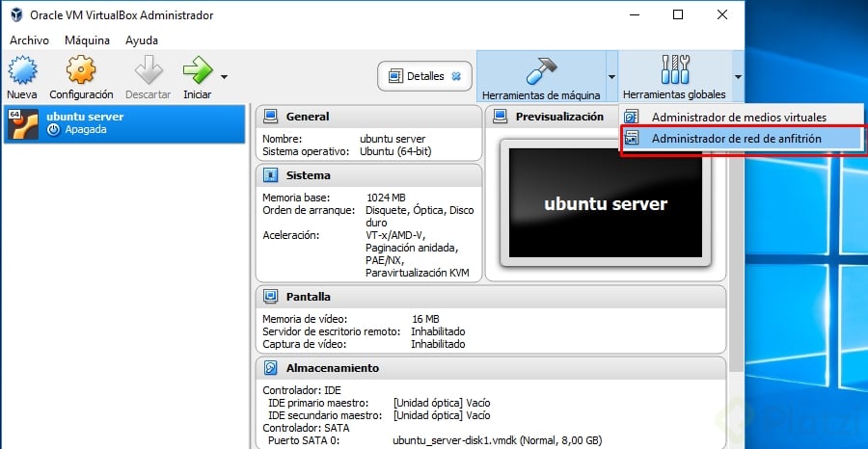Click Paravirtualización KVM text
Image resolution: width=868 pixels, height=449 pixels.
pyautogui.click(x=418, y=273)
